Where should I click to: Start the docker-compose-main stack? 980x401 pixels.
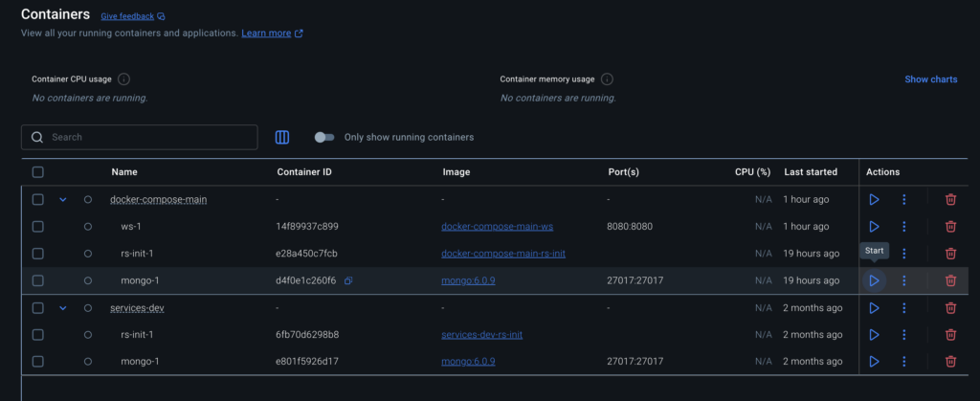click(874, 199)
